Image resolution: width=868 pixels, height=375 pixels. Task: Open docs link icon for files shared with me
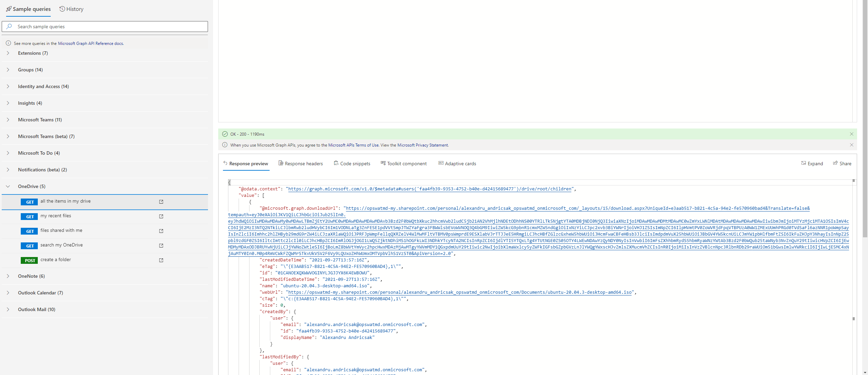[x=161, y=231]
